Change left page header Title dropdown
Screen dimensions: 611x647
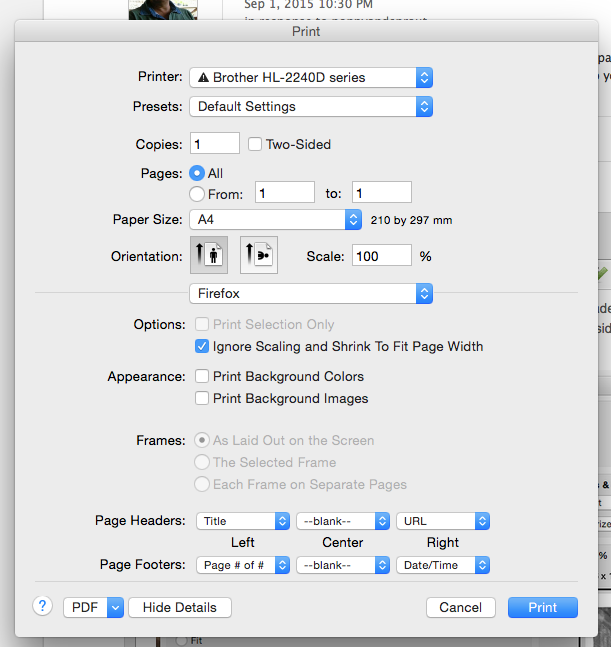point(243,521)
